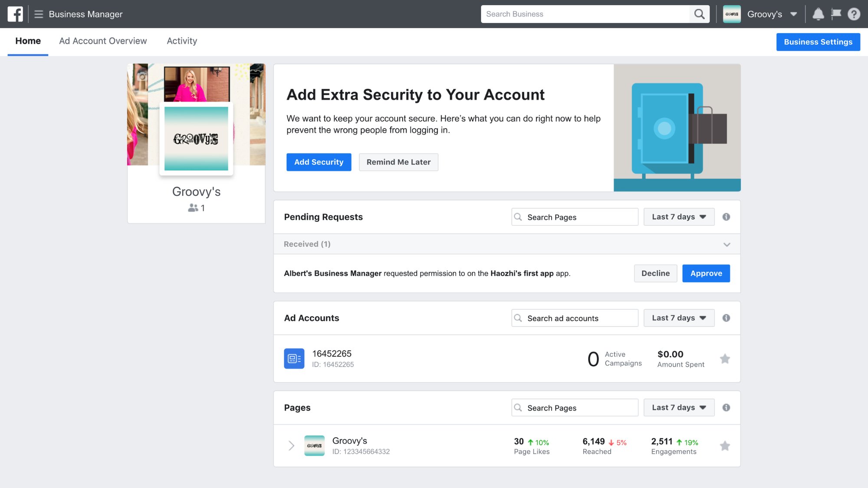Viewport: 868px width, 488px height.
Task: Favorite ad account 16452265 with star
Action: click(x=724, y=359)
